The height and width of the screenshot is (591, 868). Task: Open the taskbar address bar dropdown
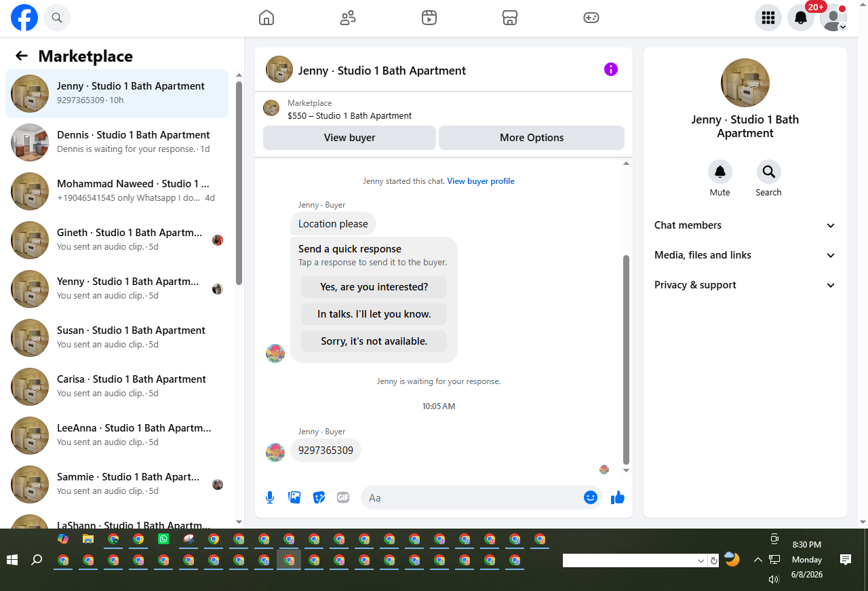(701, 560)
